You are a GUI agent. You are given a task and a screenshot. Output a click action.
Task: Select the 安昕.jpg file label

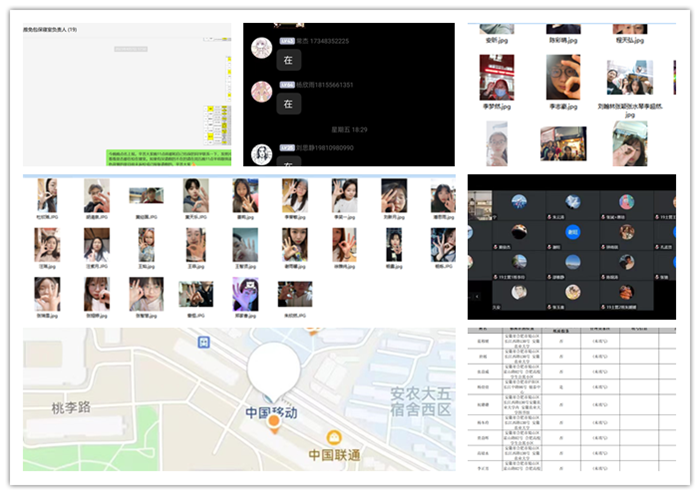(x=497, y=40)
